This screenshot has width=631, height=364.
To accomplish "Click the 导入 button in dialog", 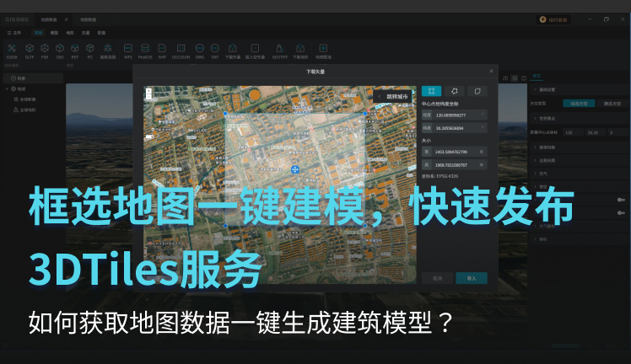I will pos(471,277).
